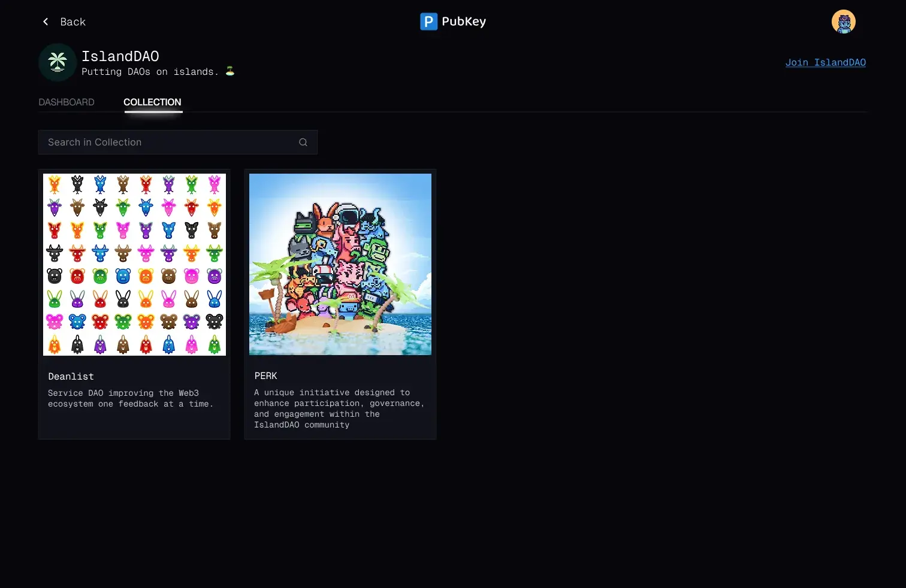Viewport: 906px width, 588px height.
Task: Open the user avatar profile menu
Action: tap(843, 22)
